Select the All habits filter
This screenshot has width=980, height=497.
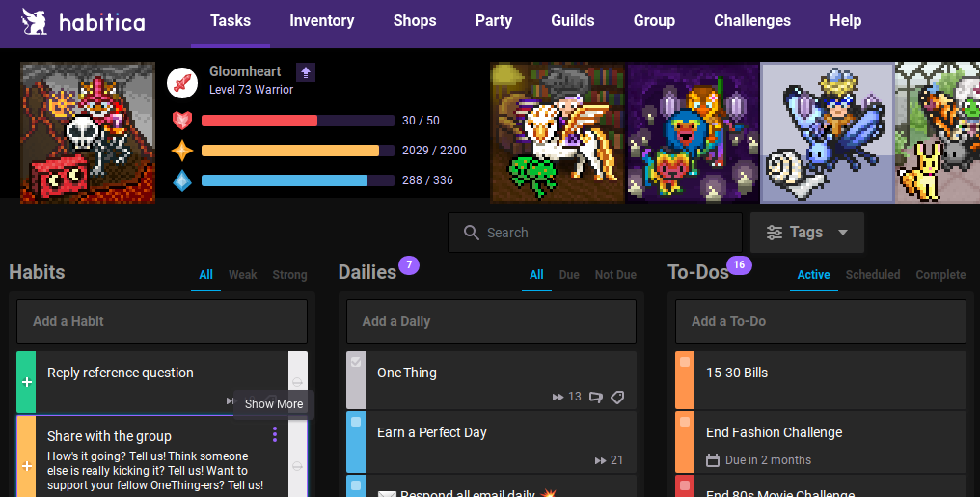point(205,275)
